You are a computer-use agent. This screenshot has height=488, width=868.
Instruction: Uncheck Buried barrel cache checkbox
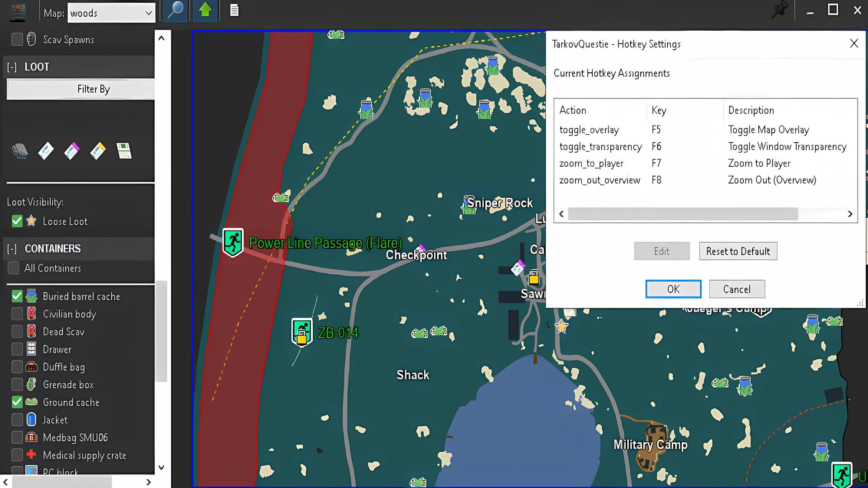[17, 296]
